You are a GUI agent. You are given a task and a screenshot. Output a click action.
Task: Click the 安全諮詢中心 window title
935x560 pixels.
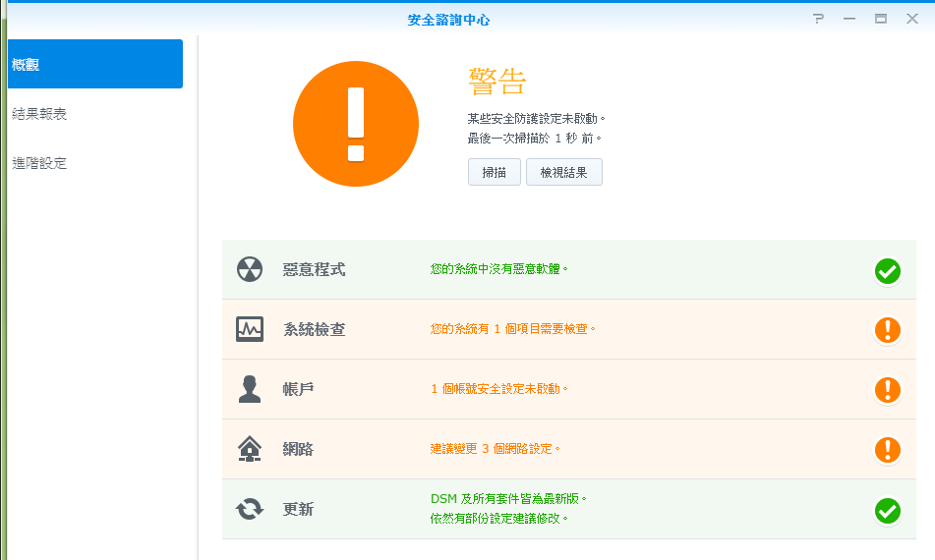click(448, 20)
